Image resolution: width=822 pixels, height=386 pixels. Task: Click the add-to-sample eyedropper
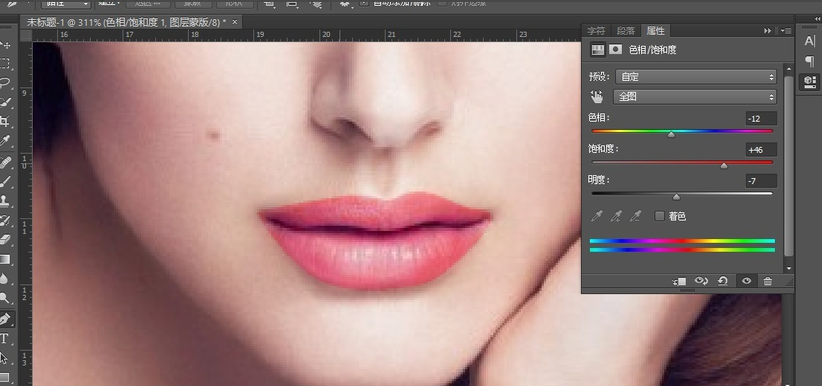616,216
